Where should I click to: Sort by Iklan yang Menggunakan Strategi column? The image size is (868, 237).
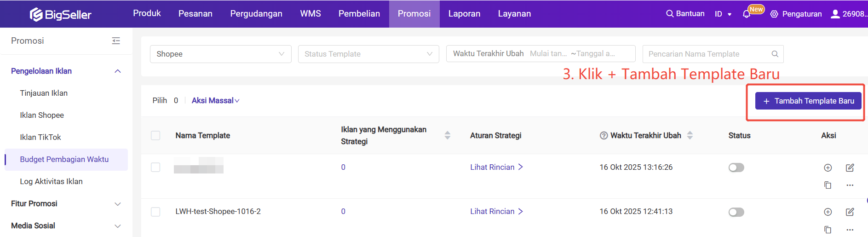click(x=447, y=135)
